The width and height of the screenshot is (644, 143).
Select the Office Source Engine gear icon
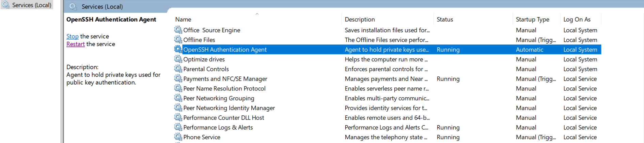(178, 30)
